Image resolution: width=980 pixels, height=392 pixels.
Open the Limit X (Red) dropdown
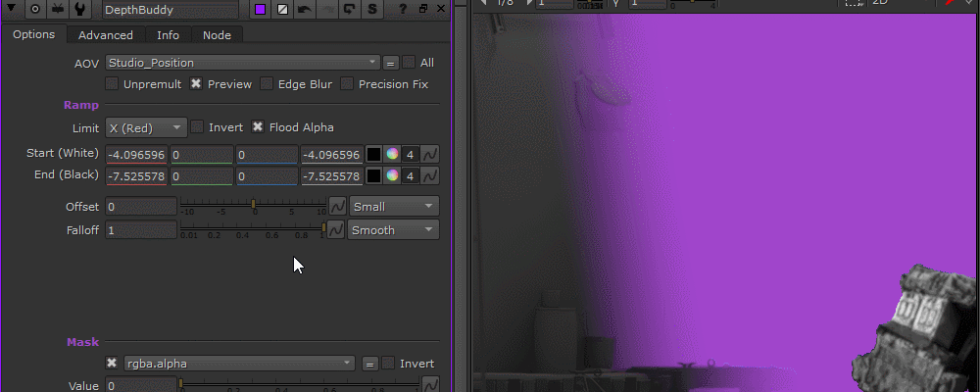tap(146, 127)
